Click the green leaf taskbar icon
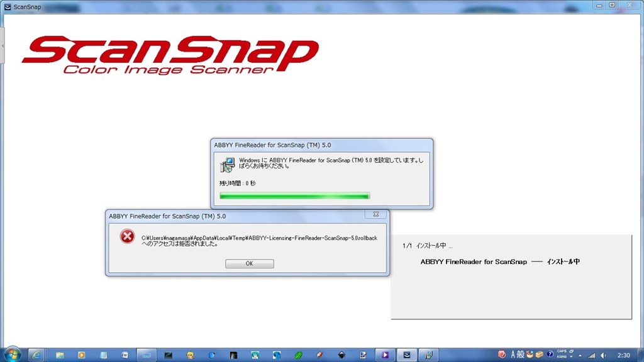644x362 pixels. pos(298,355)
